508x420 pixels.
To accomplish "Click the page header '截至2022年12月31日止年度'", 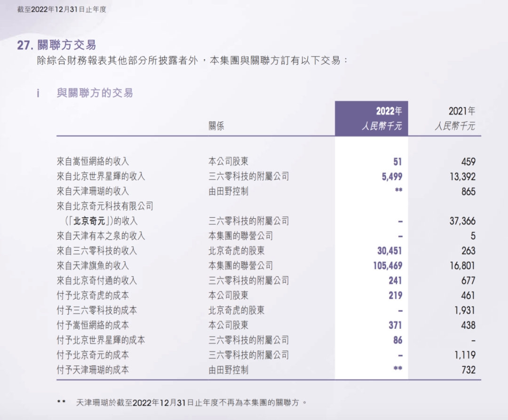I will (x=62, y=9).
